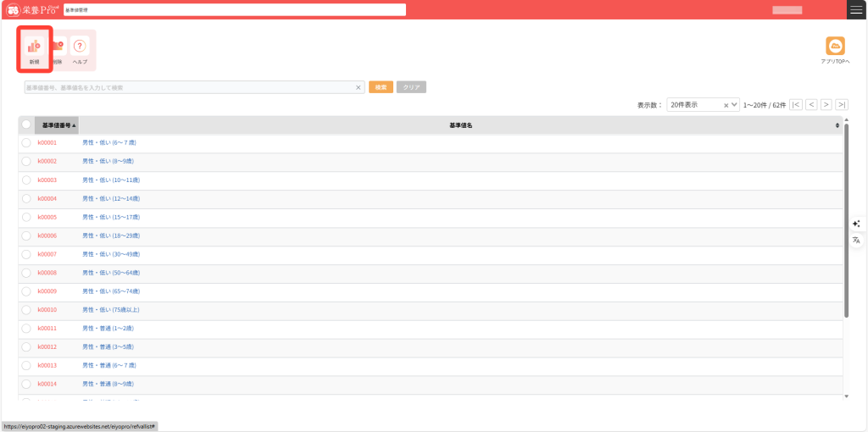Click the 削除 (delete) icon
Screen dimensions: 868x432
click(58, 49)
